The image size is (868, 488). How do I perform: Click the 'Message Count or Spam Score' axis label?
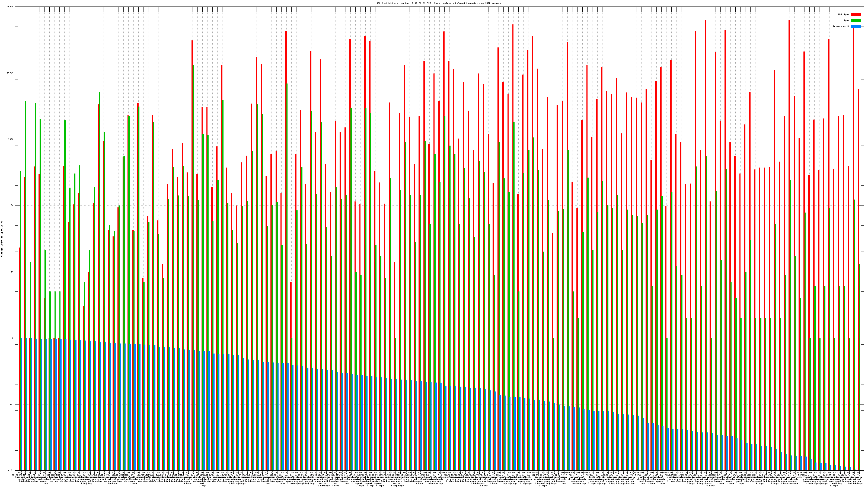[x=2, y=239]
